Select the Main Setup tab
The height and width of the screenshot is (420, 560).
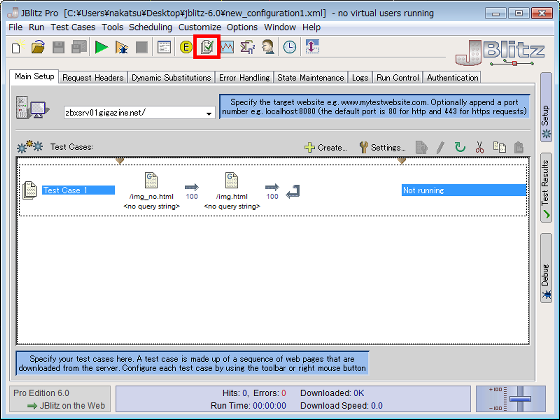[34, 76]
